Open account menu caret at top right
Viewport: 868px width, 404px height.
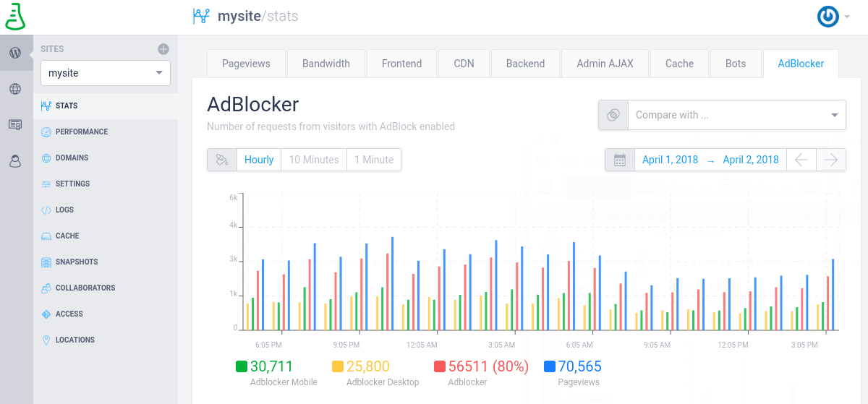pyautogui.click(x=846, y=17)
